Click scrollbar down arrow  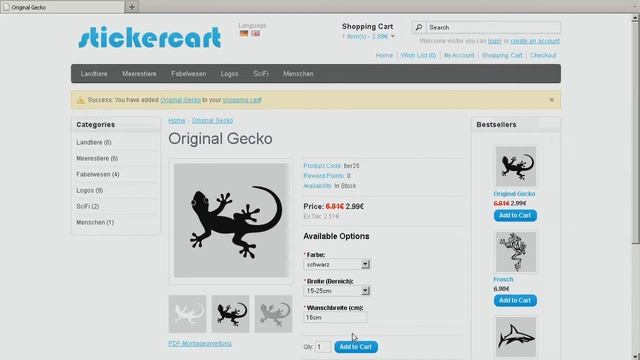click(x=636, y=356)
